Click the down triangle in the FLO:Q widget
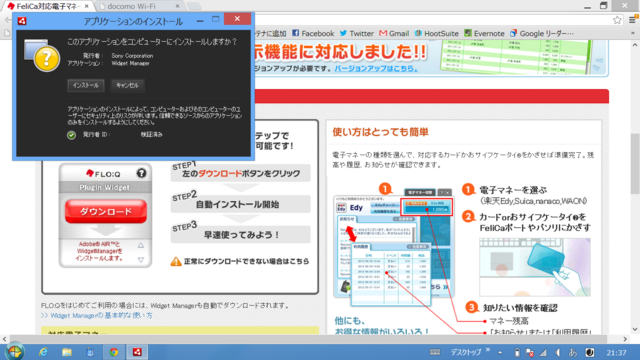Screen dimensions: 640x360 [x=141, y=260]
